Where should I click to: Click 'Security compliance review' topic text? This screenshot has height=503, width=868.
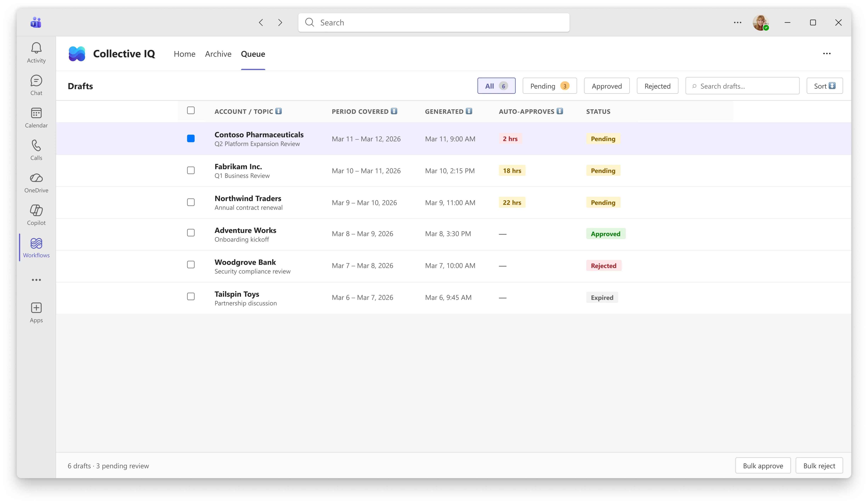coord(252,272)
